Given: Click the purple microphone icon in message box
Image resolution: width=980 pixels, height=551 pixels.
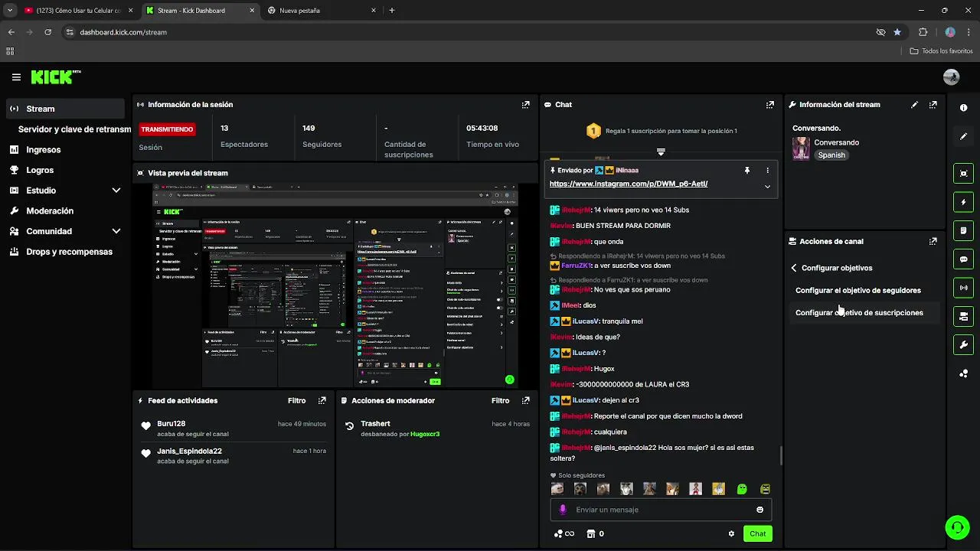Looking at the screenshot, I should pyautogui.click(x=563, y=510).
